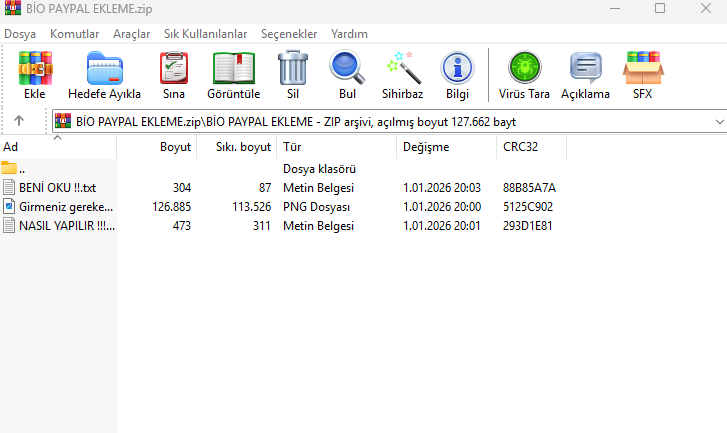Open the Bul search tool

347,68
